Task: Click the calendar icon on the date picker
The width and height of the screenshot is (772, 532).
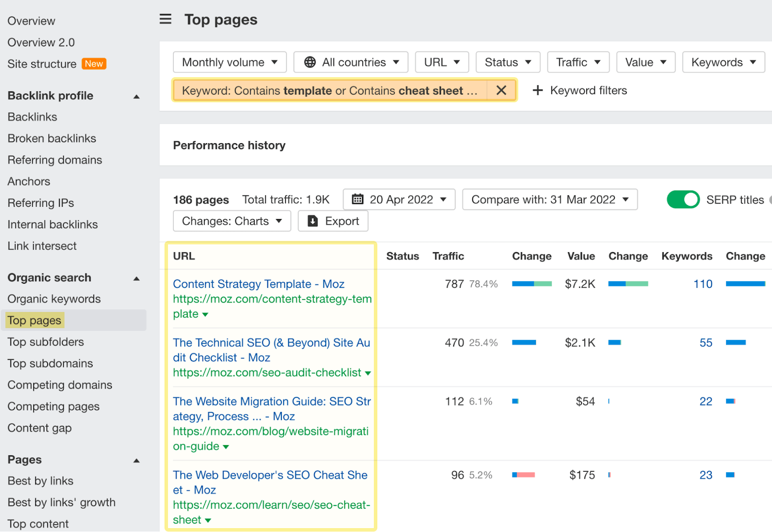Action: (358, 199)
